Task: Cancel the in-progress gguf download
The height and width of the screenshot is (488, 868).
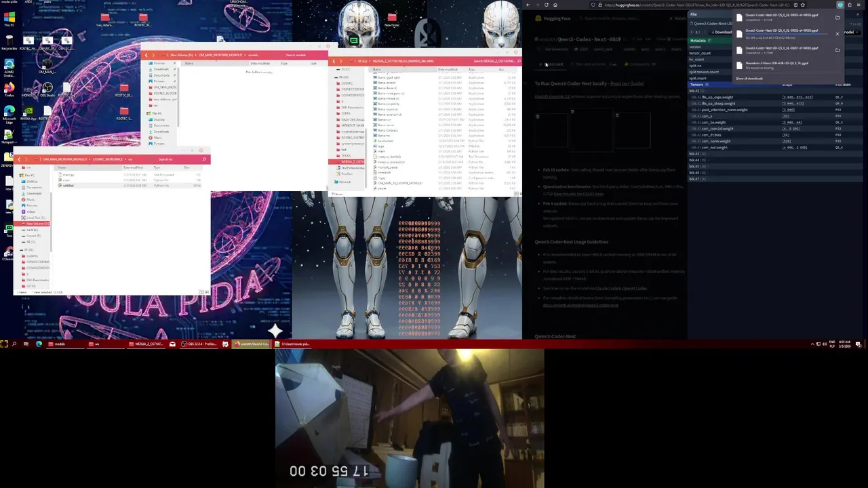Action: click(837, 34)
